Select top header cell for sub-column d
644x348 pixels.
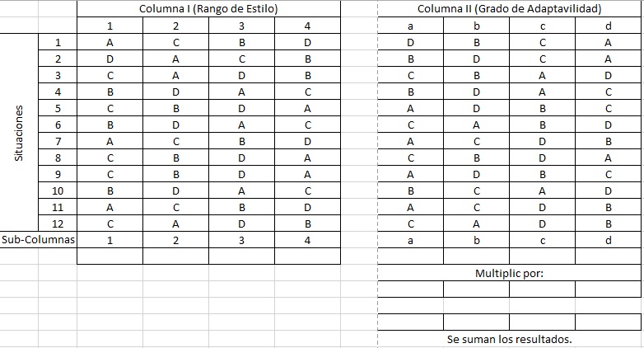(608, 26)
